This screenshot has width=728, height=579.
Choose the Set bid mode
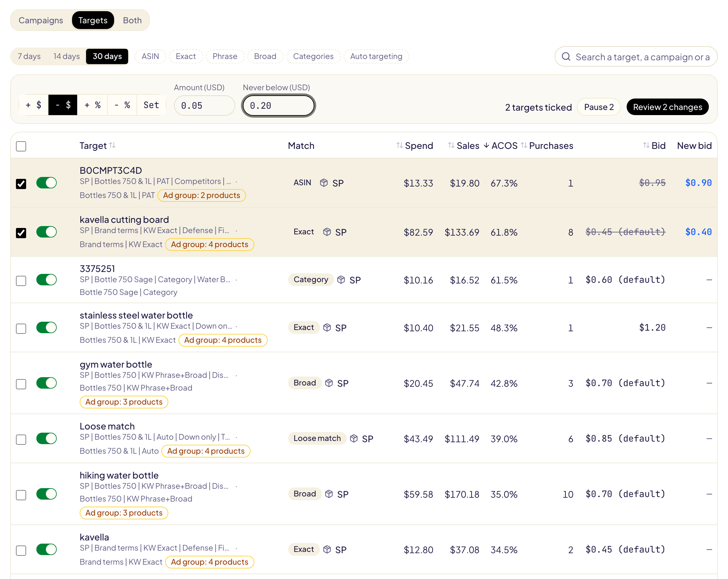[151, 105]
